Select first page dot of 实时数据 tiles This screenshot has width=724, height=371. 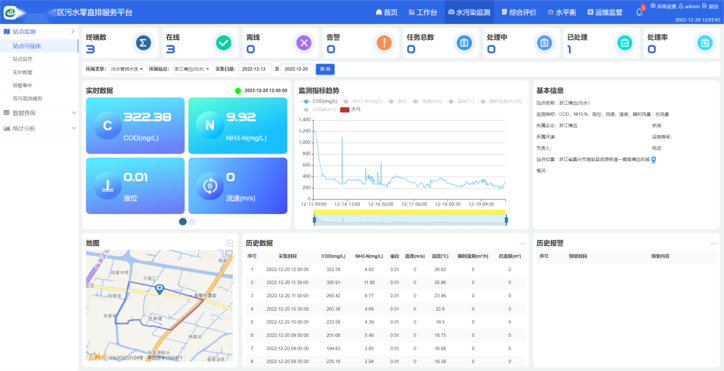point(183,221)
